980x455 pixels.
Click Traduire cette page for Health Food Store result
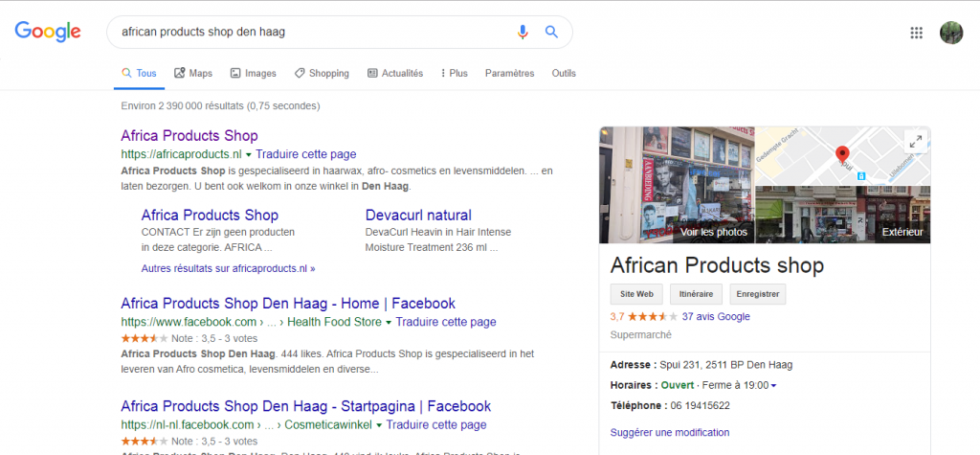click(x=446, y=322)
